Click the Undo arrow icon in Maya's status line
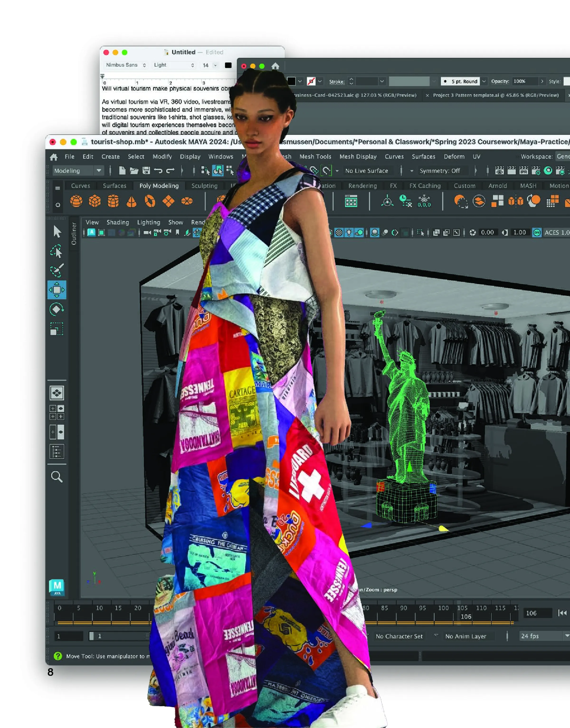Screen dimensions: 570x728 point(158,171)
